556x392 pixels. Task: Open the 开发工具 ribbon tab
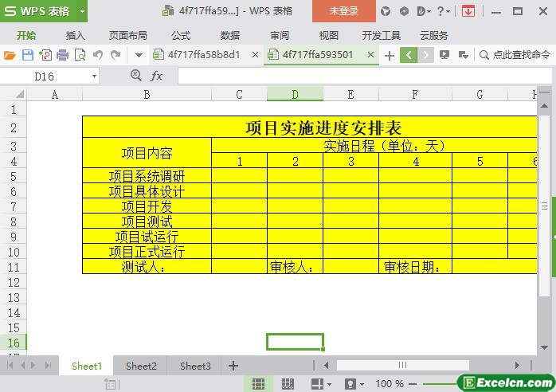point(382,36)
